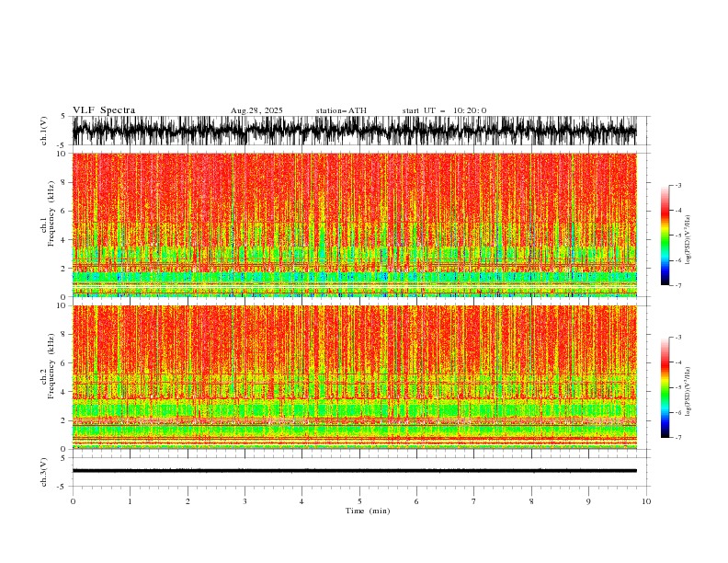728x563 pixels.
Task: Click time axis tick label "1"
Action: [x=130, y=501]
